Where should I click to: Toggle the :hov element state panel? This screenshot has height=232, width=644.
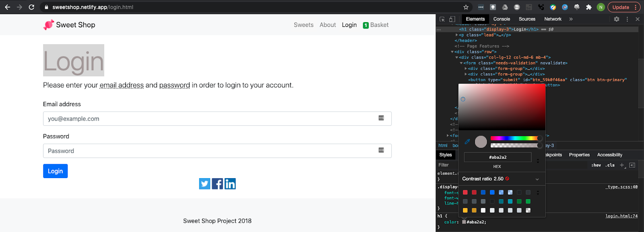tap(596, 165)
